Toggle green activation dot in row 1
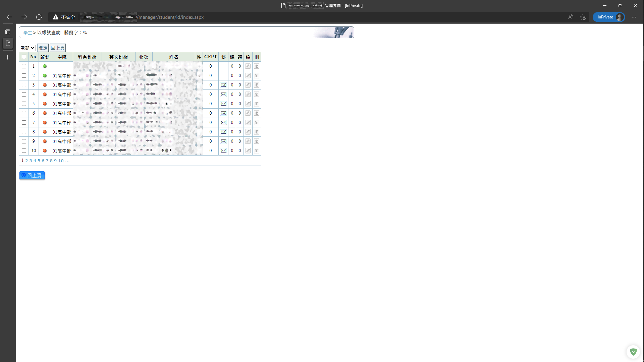644x362 pixels. pyautogui.click(x=45, y=66)
